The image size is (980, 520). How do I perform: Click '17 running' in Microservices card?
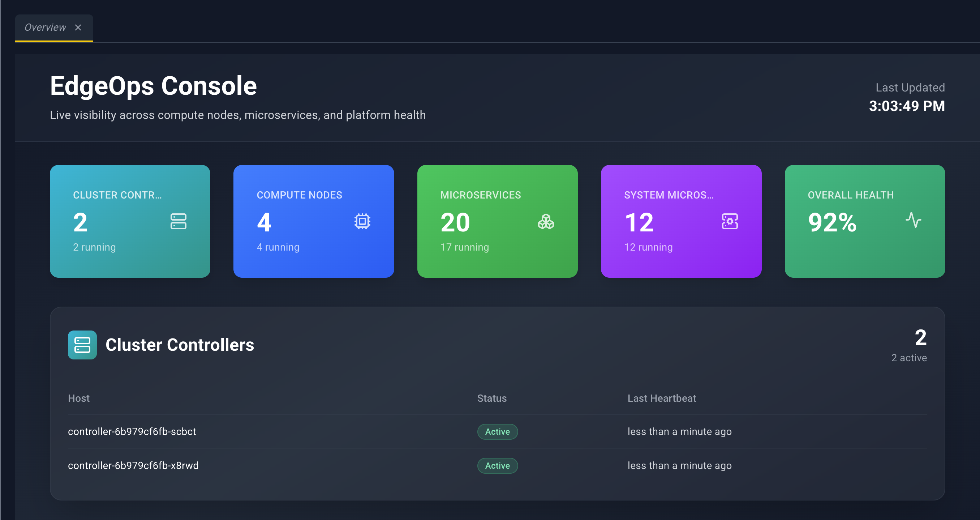464,247
